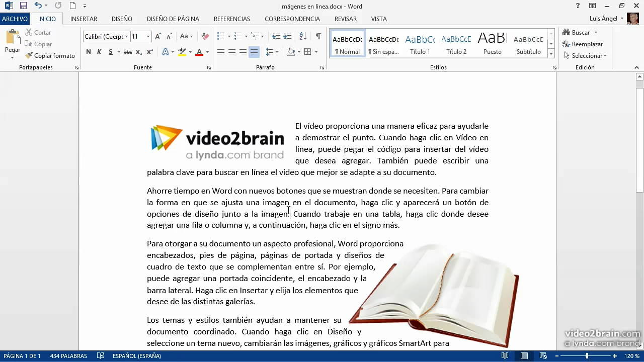Image resolution: width=644 pixels, height=362 pixels.
Task: Open the text effects A icon
Action: 165,52
